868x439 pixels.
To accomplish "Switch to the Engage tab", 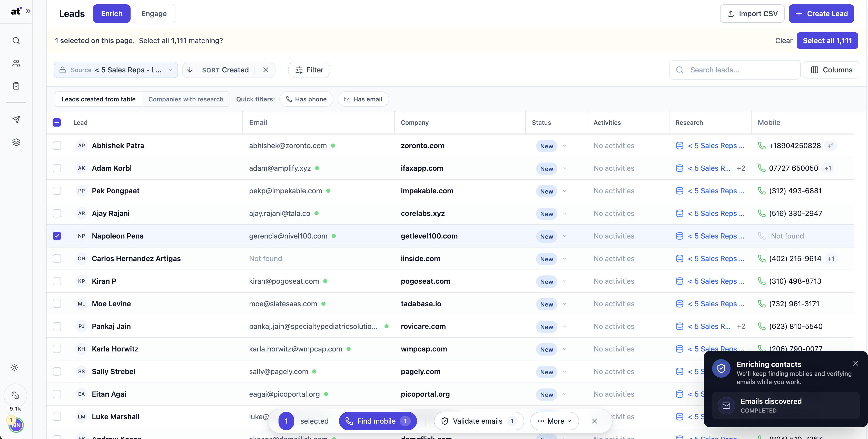I will tap(154, 14).
